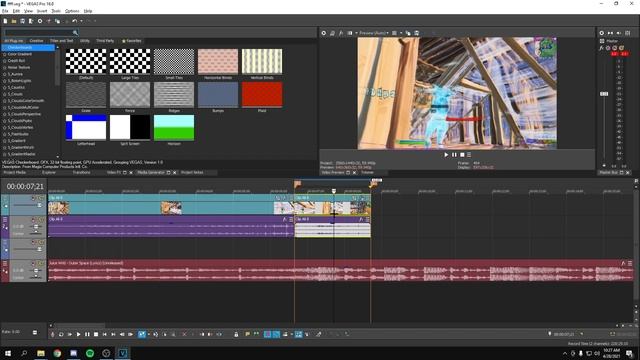Select Noise Texture generator in list
Viewport: 640px width, 360px height.
click(x=18, y=67)
